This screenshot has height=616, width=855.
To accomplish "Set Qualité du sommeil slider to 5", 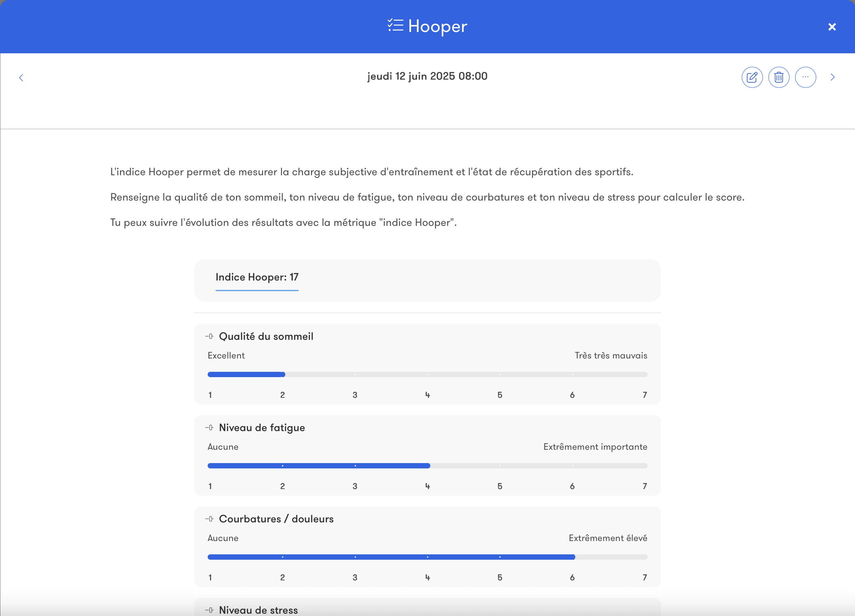I will pos(500,374).
